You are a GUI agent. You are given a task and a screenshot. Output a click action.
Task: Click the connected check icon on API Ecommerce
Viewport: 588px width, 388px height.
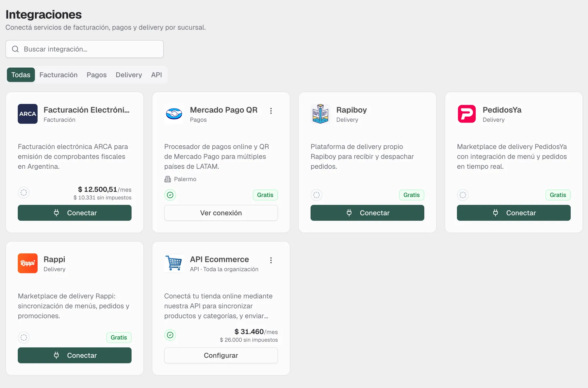tap(170, 335)
